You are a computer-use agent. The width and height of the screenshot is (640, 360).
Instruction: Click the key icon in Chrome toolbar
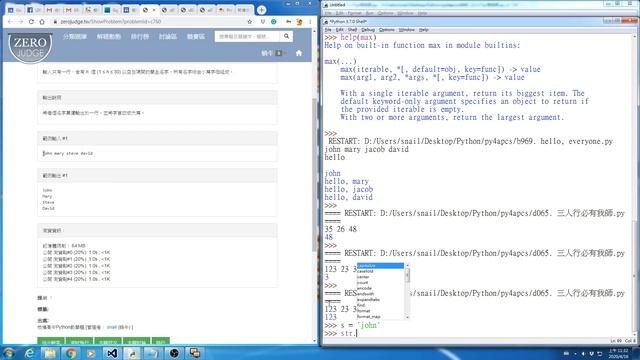288,22
